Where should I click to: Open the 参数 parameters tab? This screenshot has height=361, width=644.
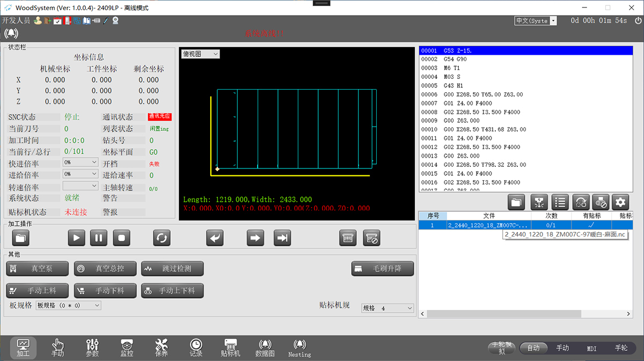(x=92, y=348)
